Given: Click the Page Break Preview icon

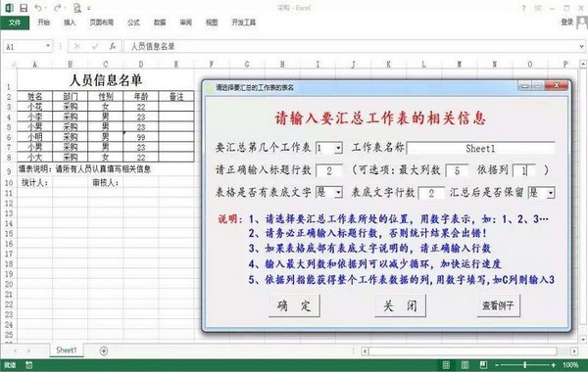Looking at the screenshot, I should pyautogui.click(x=483, y=365).
